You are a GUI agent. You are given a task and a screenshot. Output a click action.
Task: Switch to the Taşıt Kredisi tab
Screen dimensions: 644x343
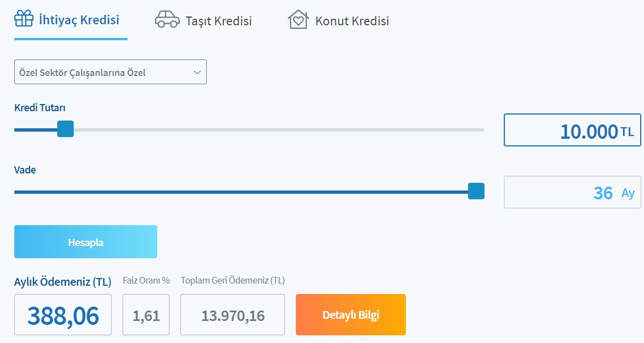point(218,21)
